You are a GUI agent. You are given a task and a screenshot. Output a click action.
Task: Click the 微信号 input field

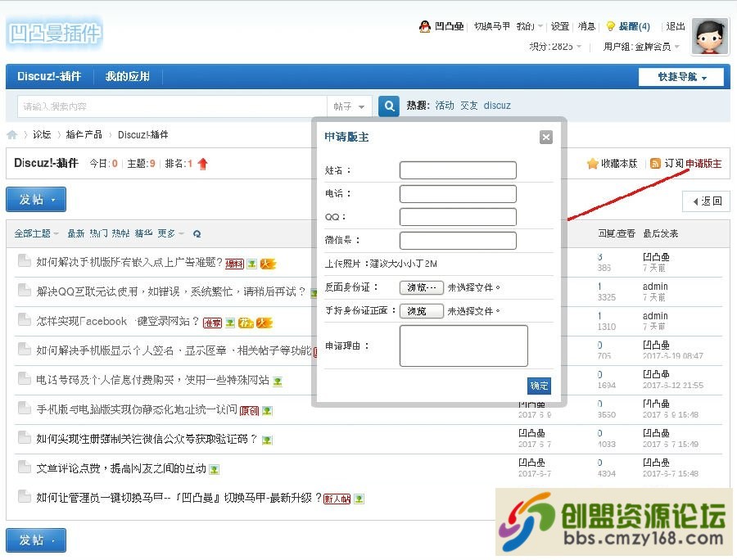point(458,241)
